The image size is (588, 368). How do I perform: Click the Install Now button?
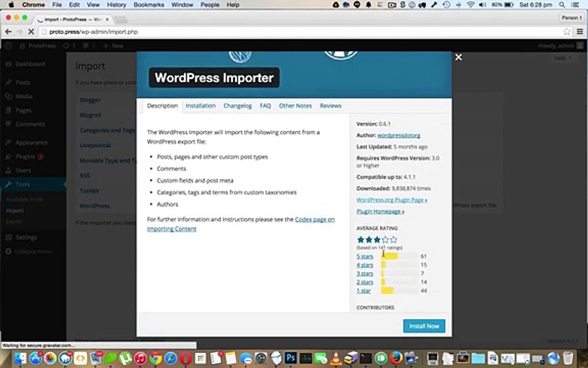(424, 326)
